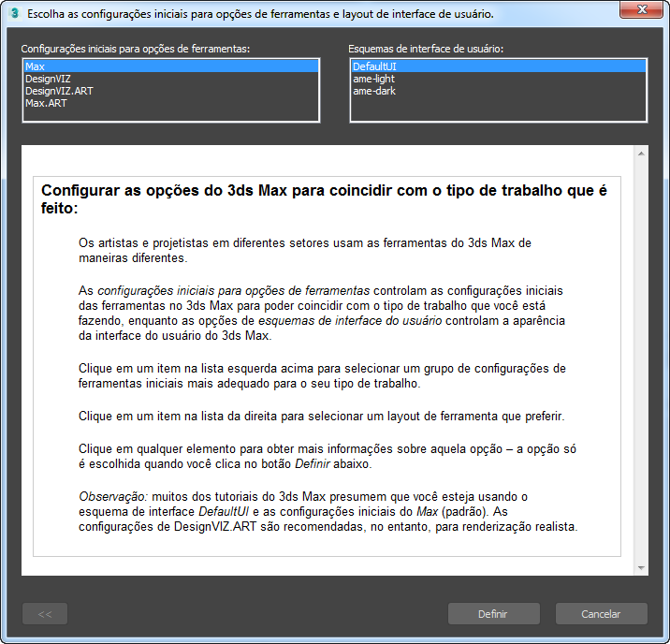Select ame-light interface scheme
The height and width of the screenshot is (644, 670).
tap(498, 79)
